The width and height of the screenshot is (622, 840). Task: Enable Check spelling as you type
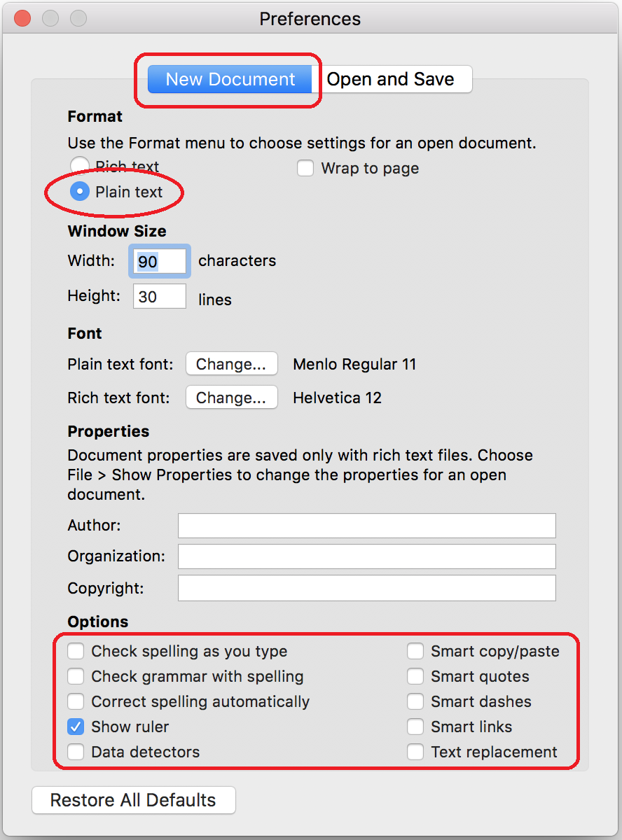76,651
